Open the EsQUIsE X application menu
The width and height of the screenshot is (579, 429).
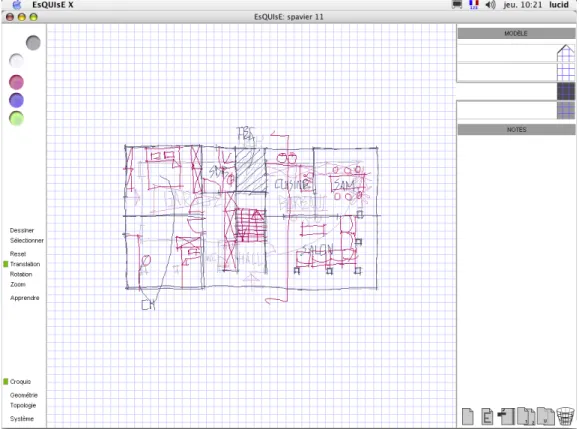tap(53, 5)
